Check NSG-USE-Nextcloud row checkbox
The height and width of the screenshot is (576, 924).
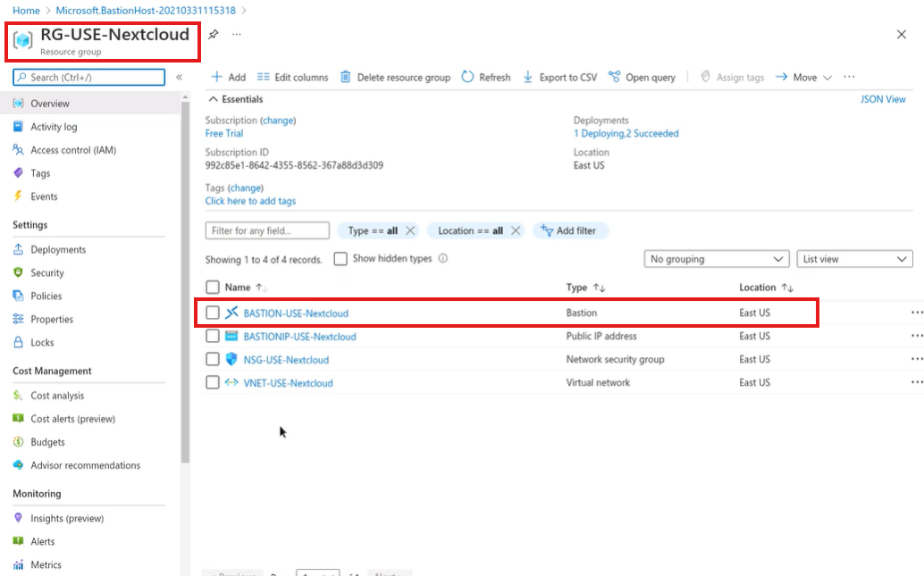(x=213, y=359)
